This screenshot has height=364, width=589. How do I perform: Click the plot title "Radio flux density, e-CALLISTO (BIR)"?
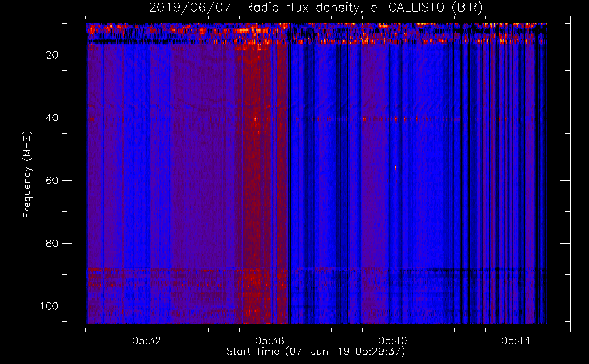[x=363, y=8]
